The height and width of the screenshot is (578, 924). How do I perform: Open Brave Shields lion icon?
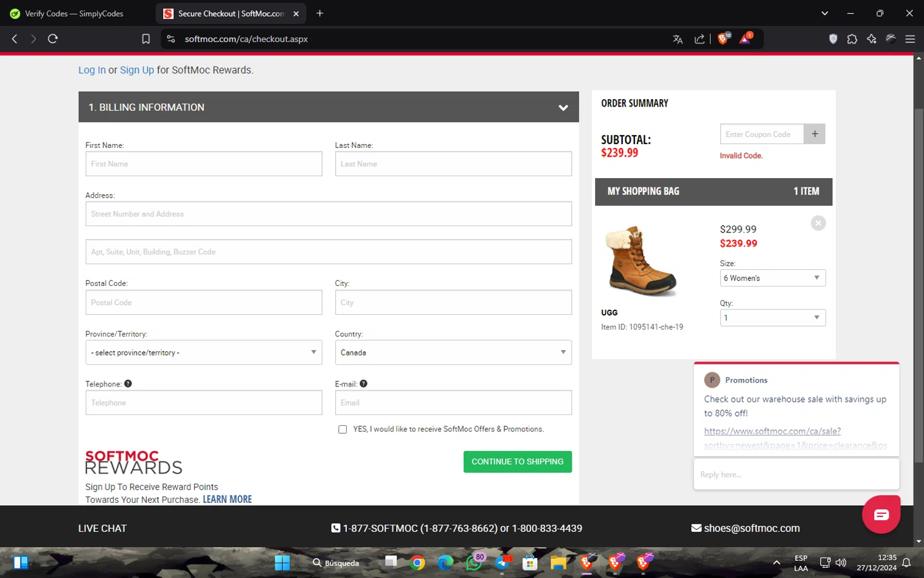(724, 38)
